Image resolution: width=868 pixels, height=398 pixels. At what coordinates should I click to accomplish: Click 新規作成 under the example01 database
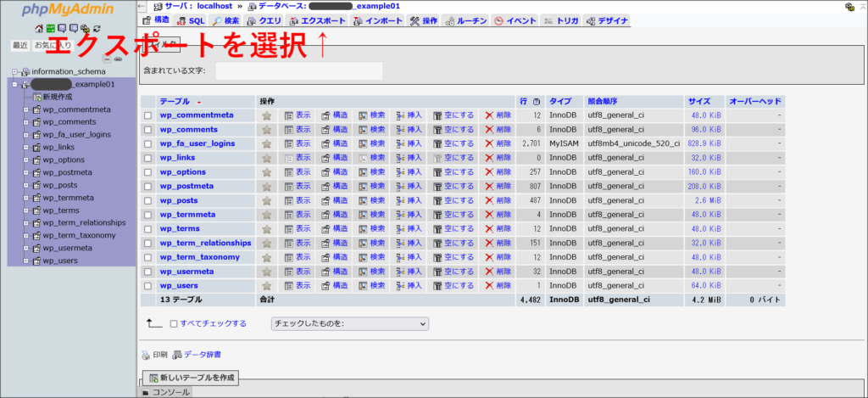point(58,97)
